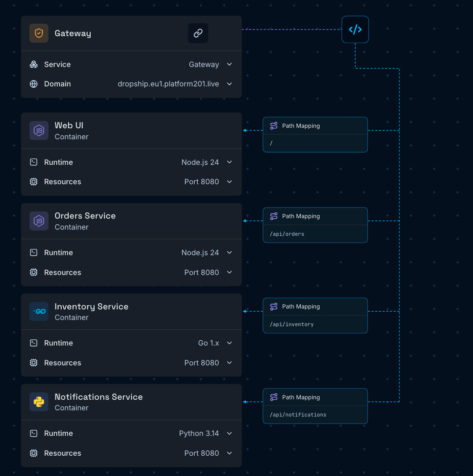The width and height of the screenshot is (473, 476).
Task: Select the Inventory Service container title
Action: 91,307
